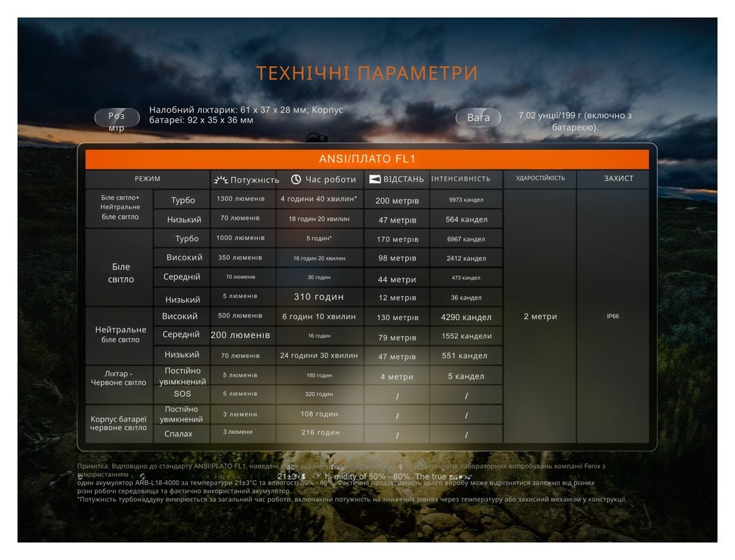This screenshot has width=735, height=560.
Task: Click the clock icon beside Час роботи
Action: (296, 179)
